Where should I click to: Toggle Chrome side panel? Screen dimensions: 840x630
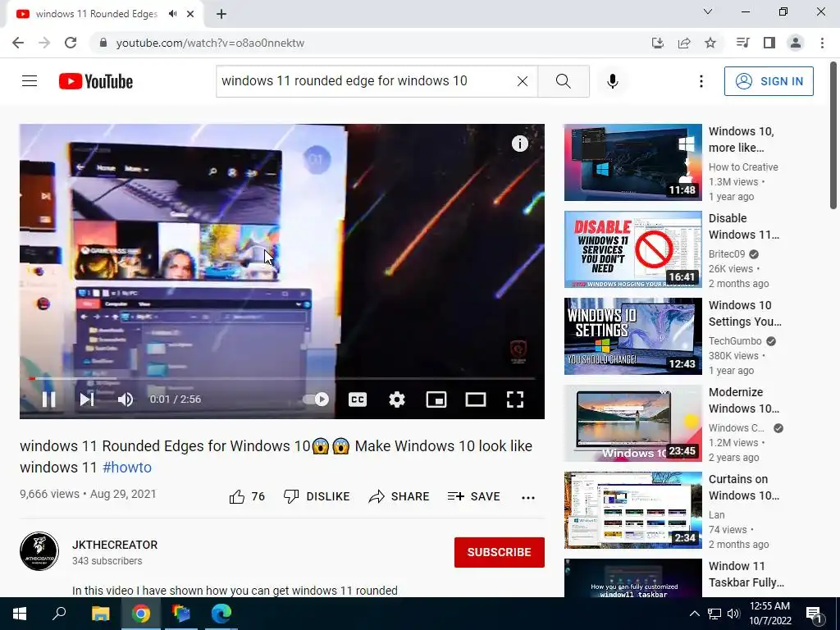pos(769,43)
